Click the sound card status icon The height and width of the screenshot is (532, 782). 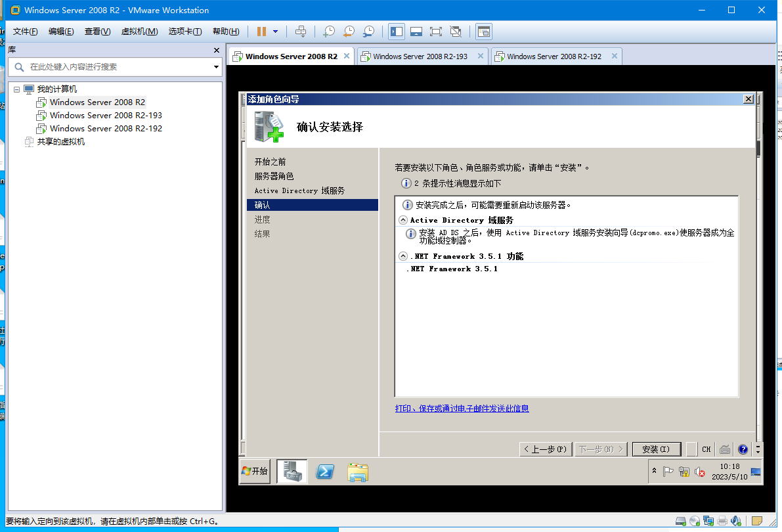(x=736, y=521)
